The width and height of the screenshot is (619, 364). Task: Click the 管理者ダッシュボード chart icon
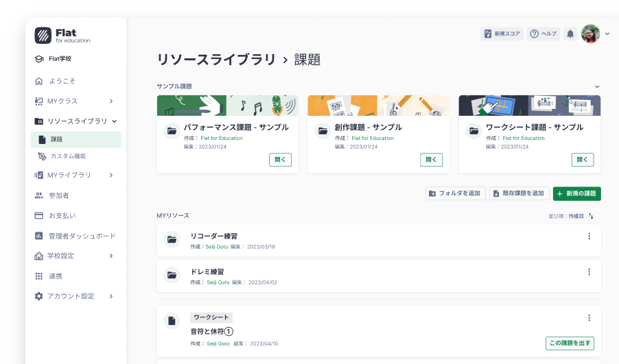pos(38,236)
